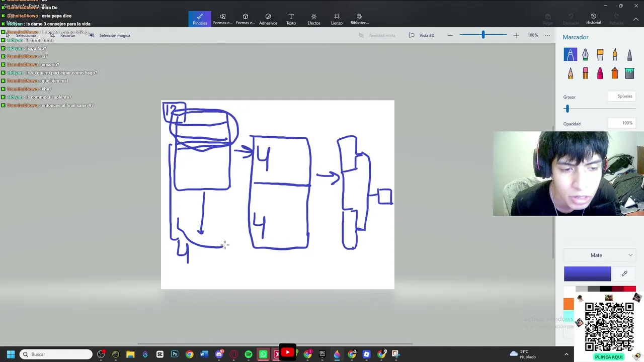Image resolution: width=644 pixels, height=362 pixels.
Task: Click the 100% zoom value
Action: pos(533,35)
